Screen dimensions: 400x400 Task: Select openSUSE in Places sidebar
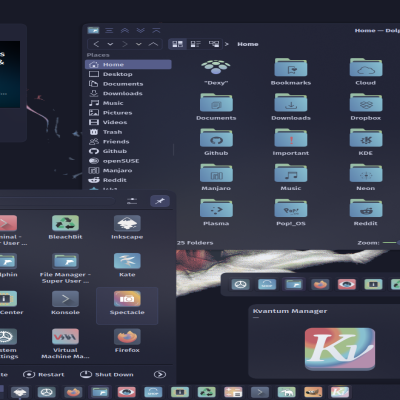point(128,161)
